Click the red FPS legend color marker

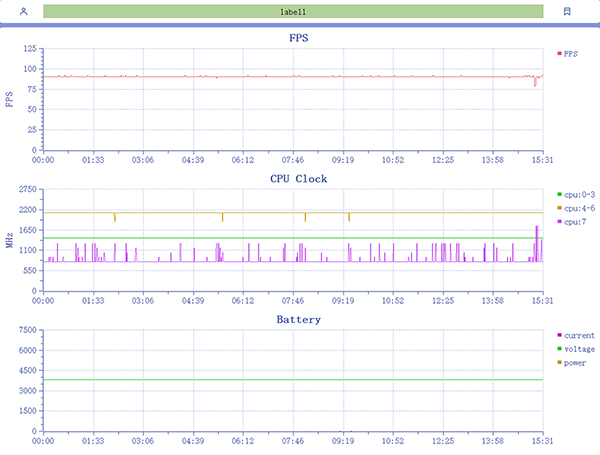click(559, 53)
